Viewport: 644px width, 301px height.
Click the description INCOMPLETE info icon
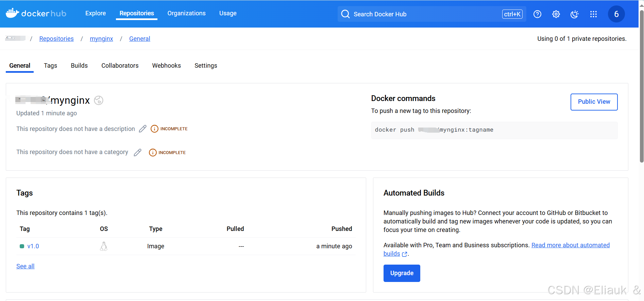tap(154, 129)
